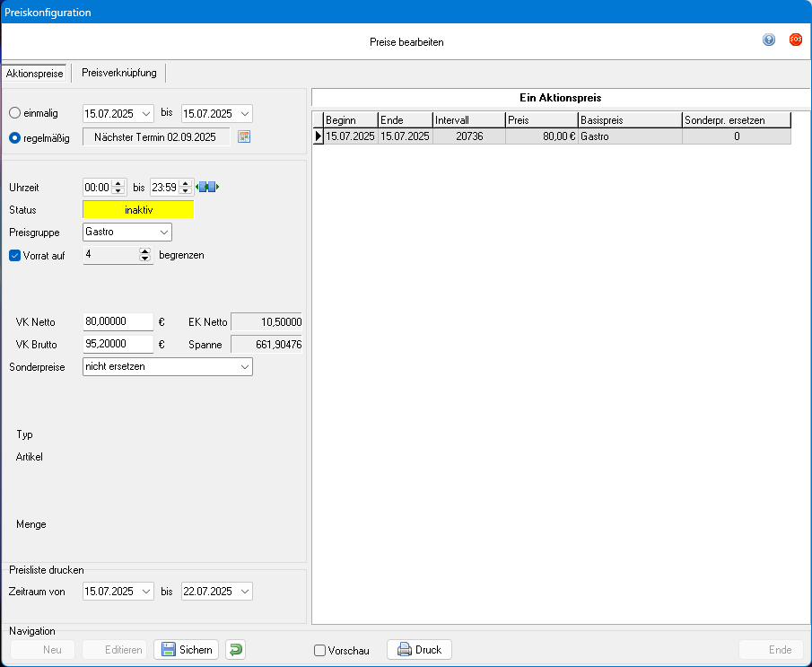Click the yellow inaktiv status field

[x=138, y=210]
